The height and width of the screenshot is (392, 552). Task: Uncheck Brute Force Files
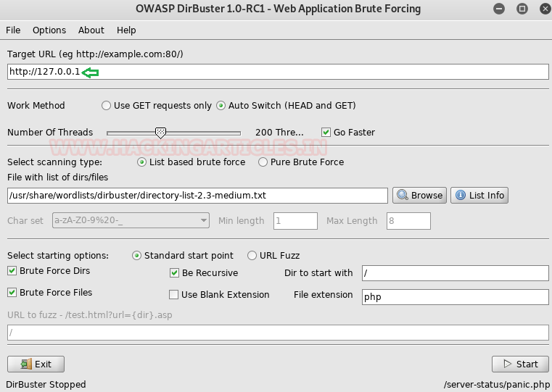coord(12,293)
